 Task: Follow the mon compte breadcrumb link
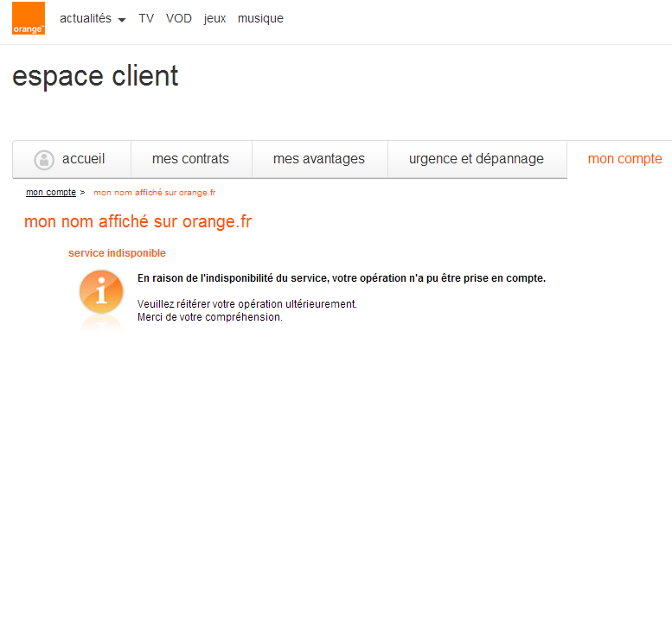51,193
